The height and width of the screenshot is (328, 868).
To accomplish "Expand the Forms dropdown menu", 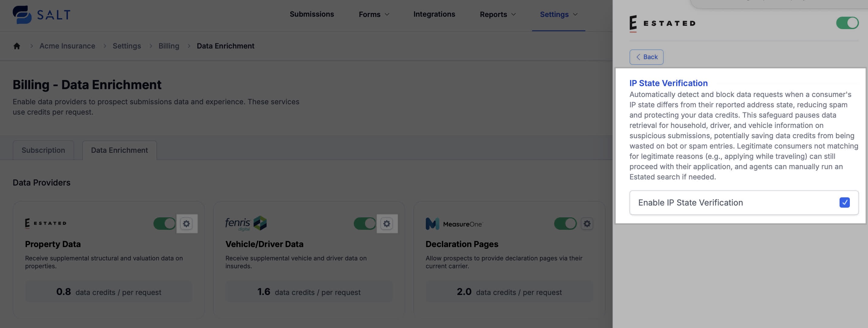I will pyautogui.click(x=374, y=14).
